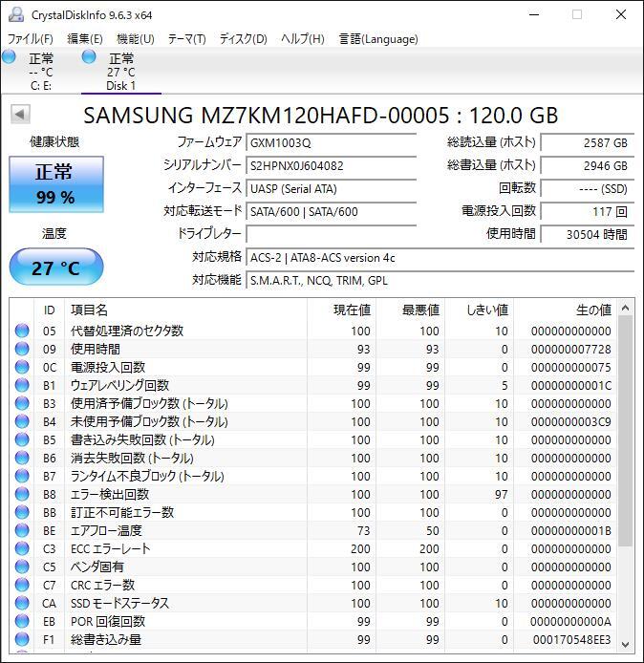Click status orb of row CA SSD モードステータス
The image size is (644, 663).
click(22, 604)
